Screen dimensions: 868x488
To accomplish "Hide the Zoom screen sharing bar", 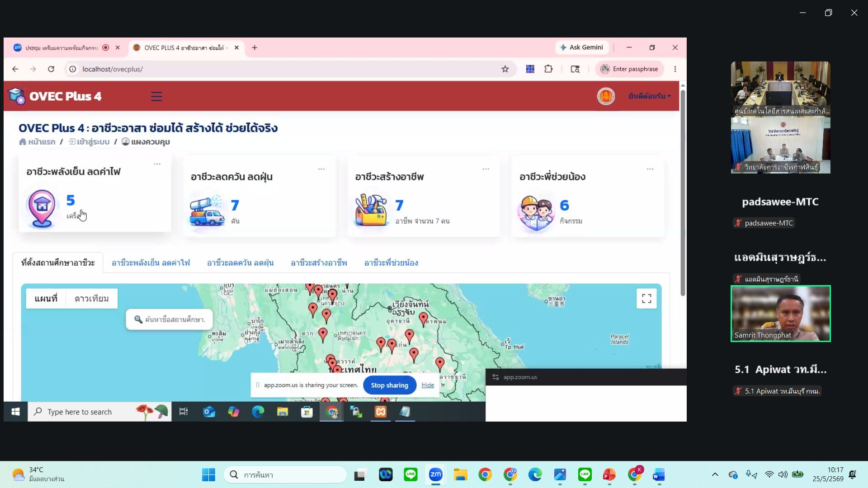I will tap(428, 385).
